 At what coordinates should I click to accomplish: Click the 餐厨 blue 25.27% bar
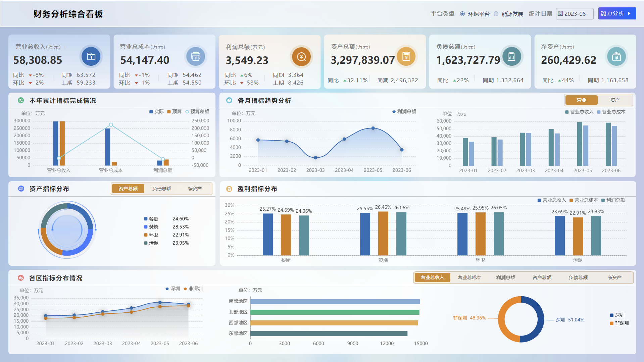[267, 234]
